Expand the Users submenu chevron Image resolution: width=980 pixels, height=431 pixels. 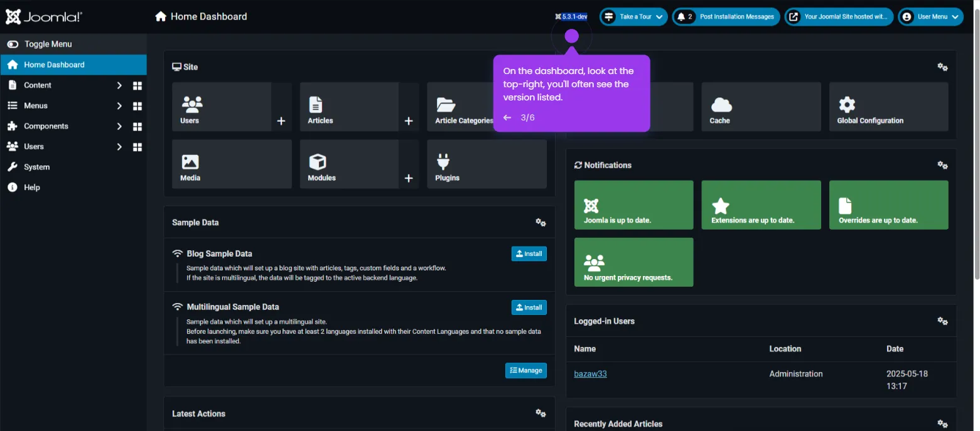pos(119,147)
